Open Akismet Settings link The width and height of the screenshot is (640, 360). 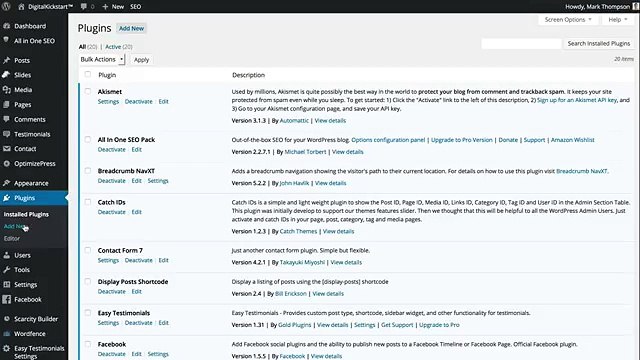(108, 102)
